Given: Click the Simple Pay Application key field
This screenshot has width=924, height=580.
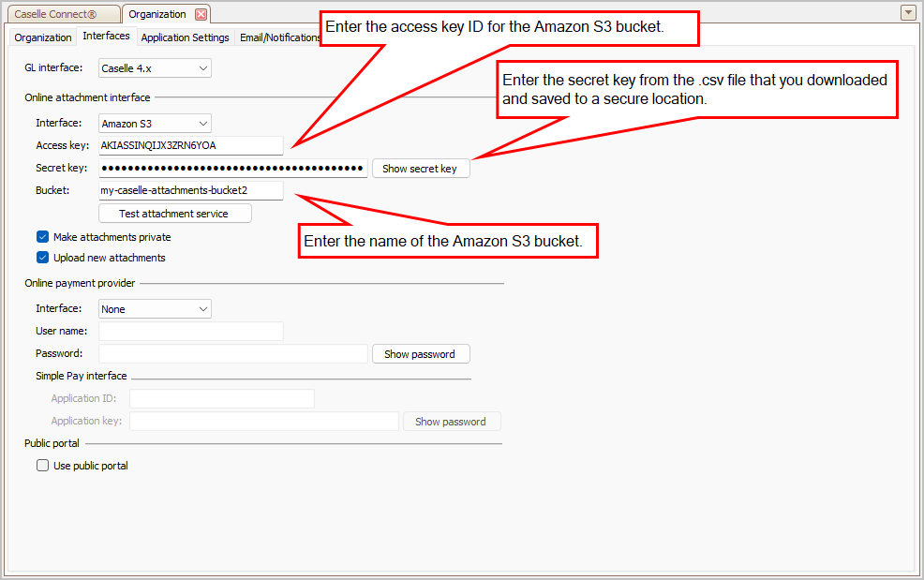Looking at the screenshot, I should [x=264, y=421].
